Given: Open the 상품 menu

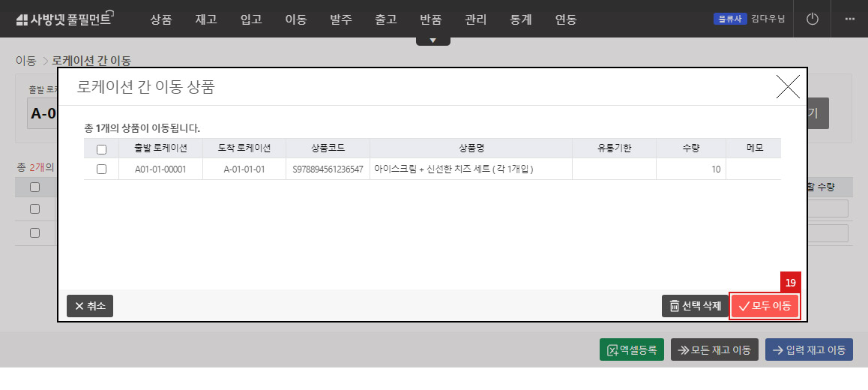Looking at the screenshot, I should point(161,19).
